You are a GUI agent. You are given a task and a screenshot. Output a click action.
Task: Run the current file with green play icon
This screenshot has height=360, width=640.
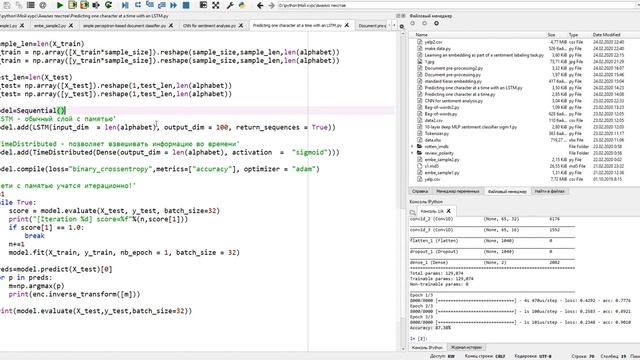[x=60, y=5]
